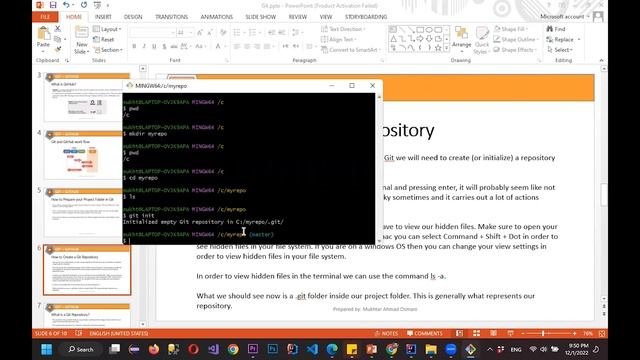This screenshot has height=360, width=640.
Task: Select slide 5 thumbnail
Action: tap(87, 213)
